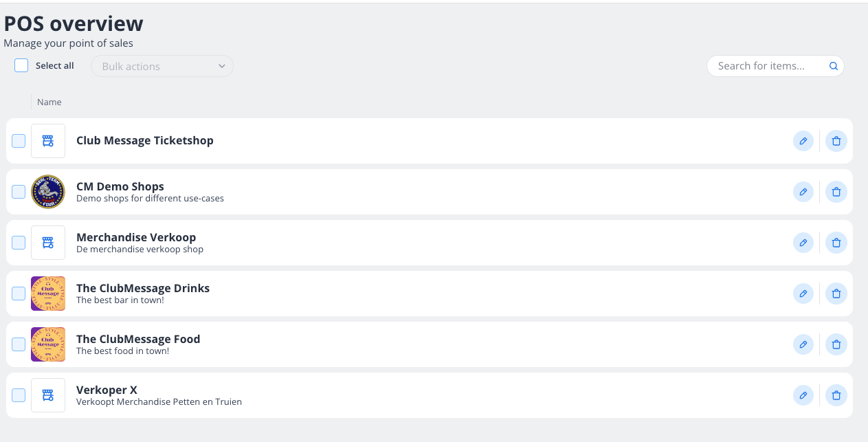Select The ClubMessage Food logo image

(x=47, y=344)
